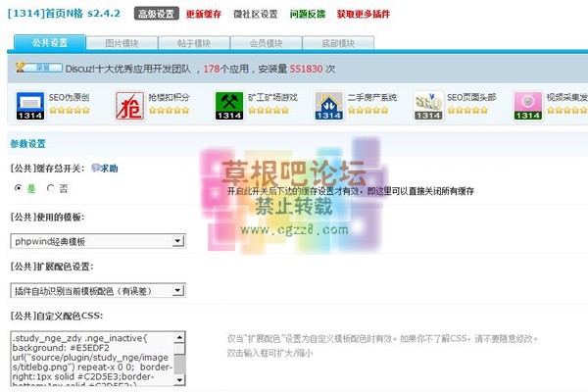Click the 178个应用 text
588x392 pixels.
click(226, 69)
